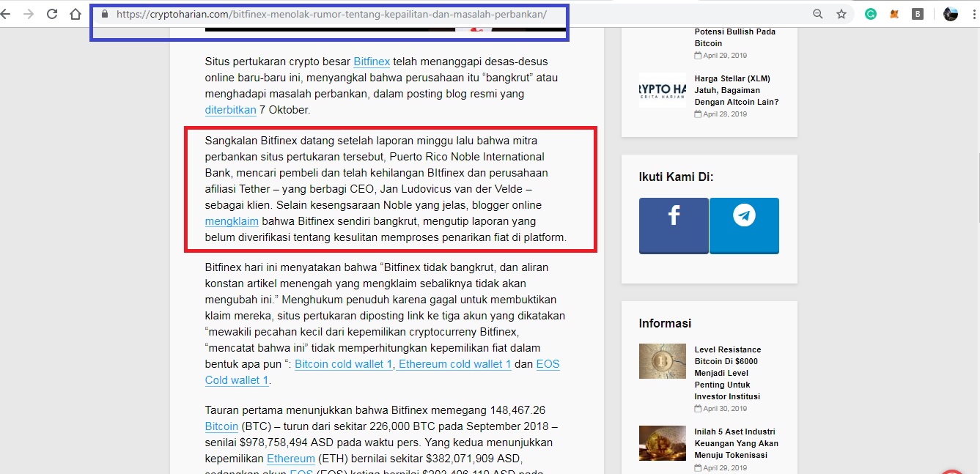Open 'Potensi Bullish Pada Bitcoin' sidebar article
980x474 pixels.
(x=735, y=37)
